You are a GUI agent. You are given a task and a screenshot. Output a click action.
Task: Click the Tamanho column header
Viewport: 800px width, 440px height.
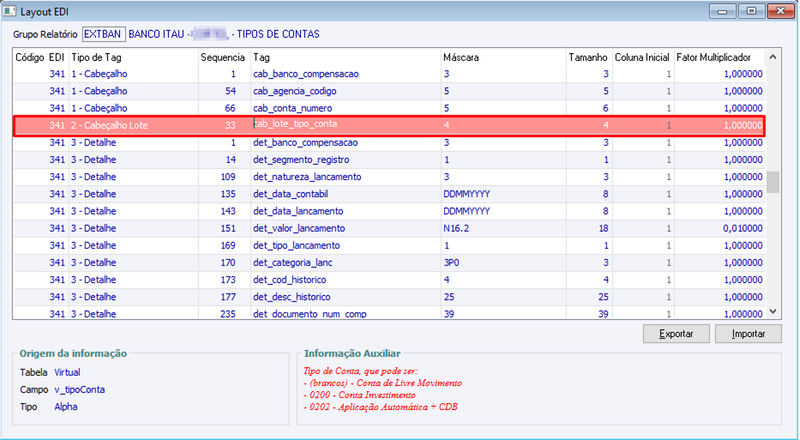pos(588,57)
